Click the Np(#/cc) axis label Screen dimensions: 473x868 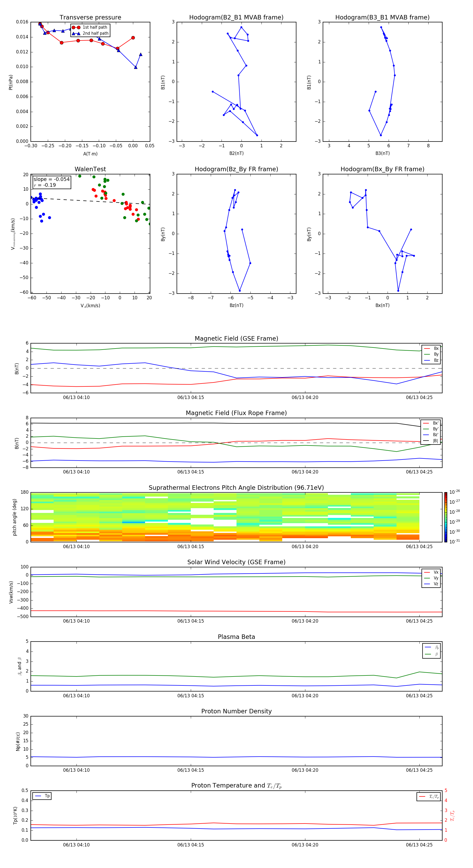click(18, 741)
